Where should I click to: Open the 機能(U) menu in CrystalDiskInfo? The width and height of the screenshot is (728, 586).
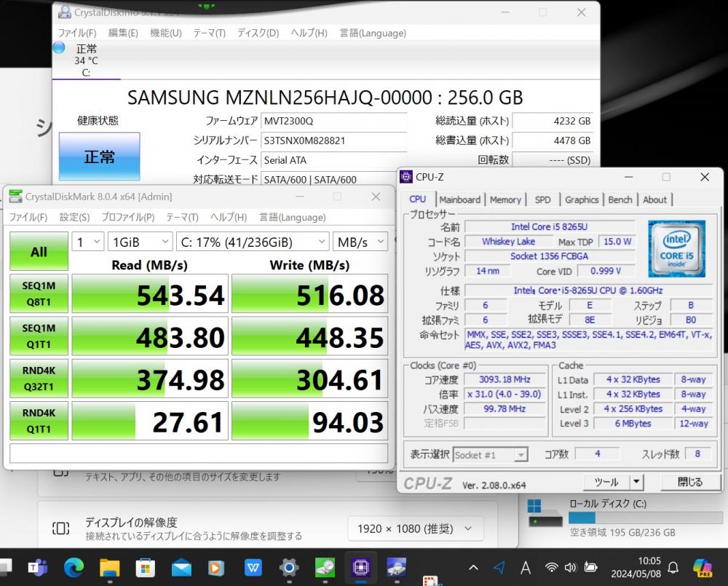(165, 33)
